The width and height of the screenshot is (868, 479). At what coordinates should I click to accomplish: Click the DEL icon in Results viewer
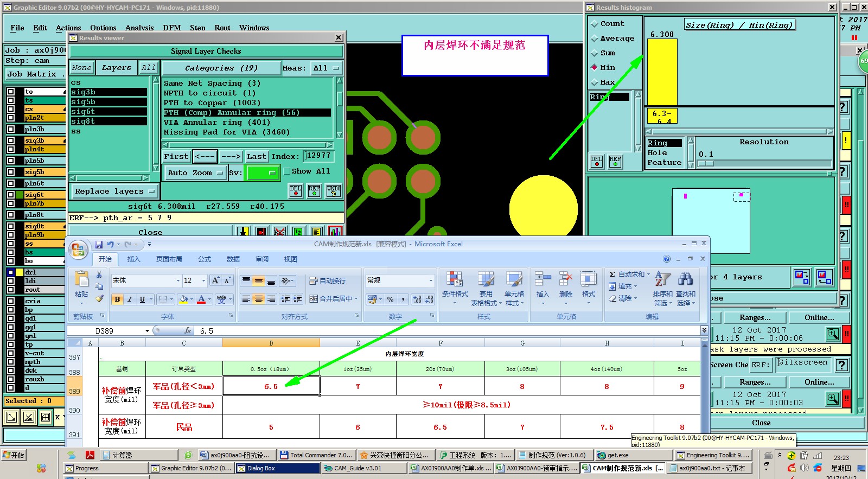(296, 190)
